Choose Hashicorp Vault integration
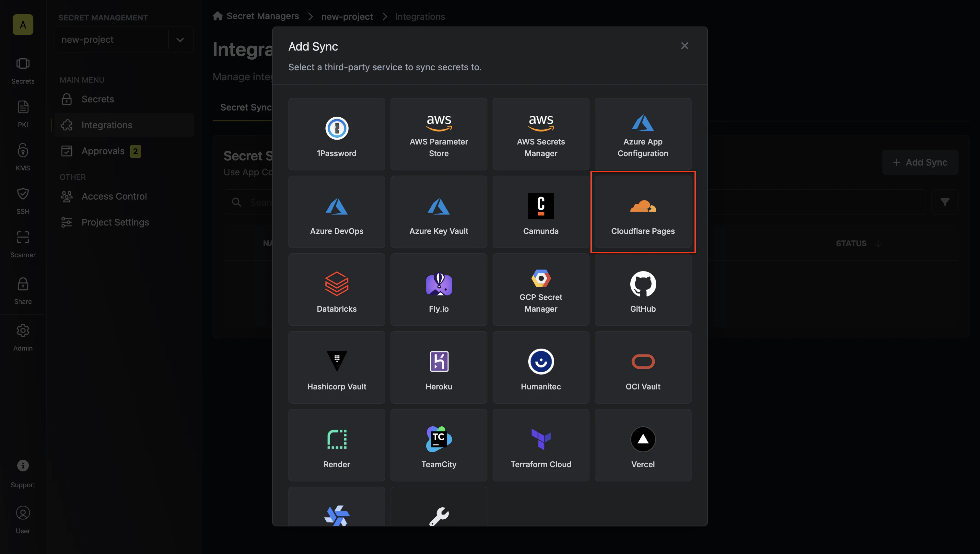The width and height of the screenshot is (980, 554). (x=336, y=367)
